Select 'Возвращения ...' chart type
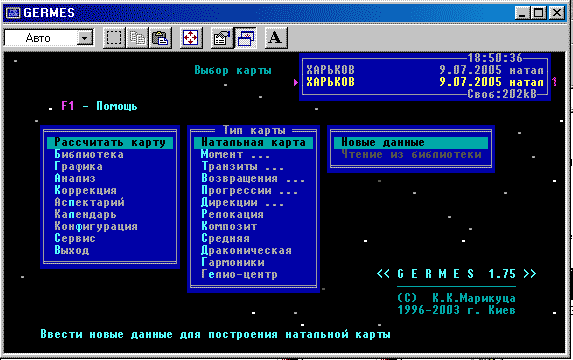The image size is (573, 360). pos(253,178)
